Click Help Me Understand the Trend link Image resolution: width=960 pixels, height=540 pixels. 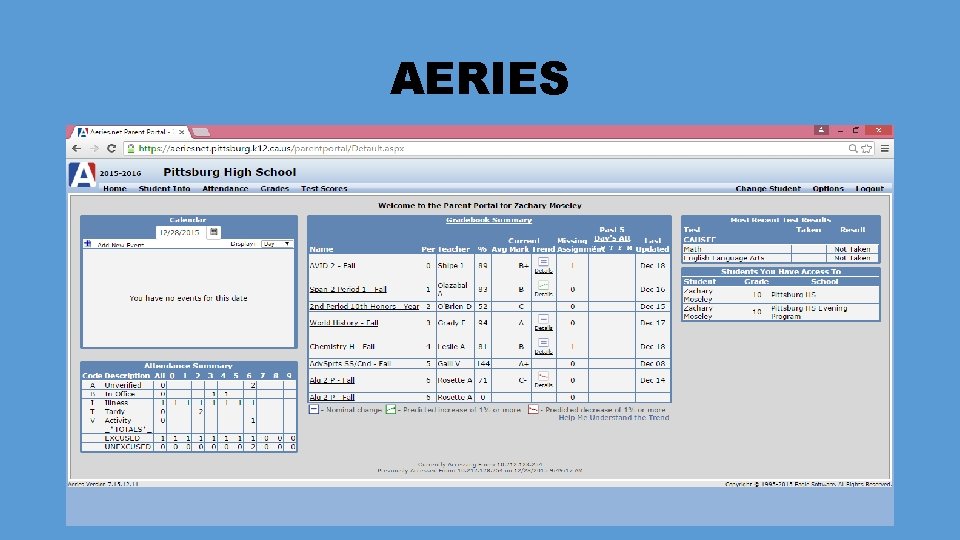(613, 418)
